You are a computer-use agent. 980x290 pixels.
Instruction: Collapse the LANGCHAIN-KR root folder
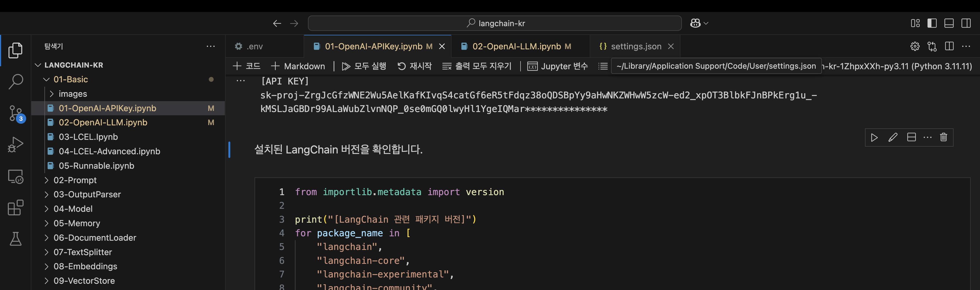tap(128, 65)
